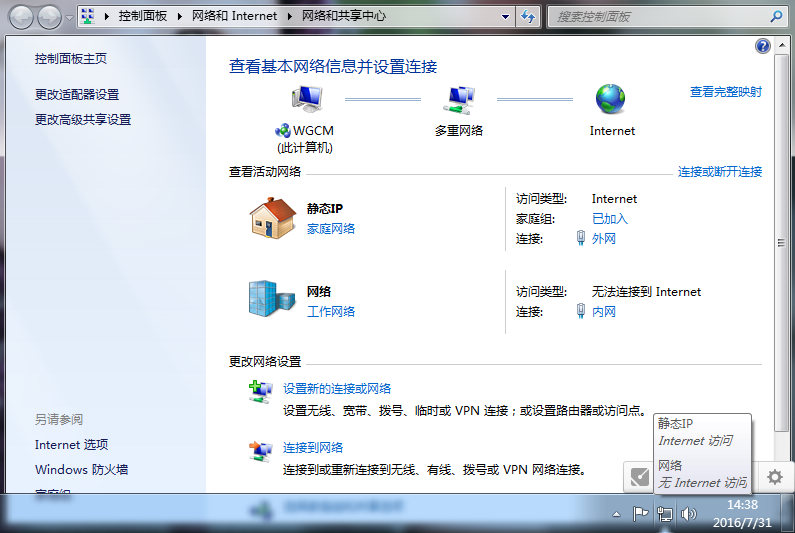Click 连接或断开连接 link
This screenshot has height=533, width=795.
tap(720, 172)
